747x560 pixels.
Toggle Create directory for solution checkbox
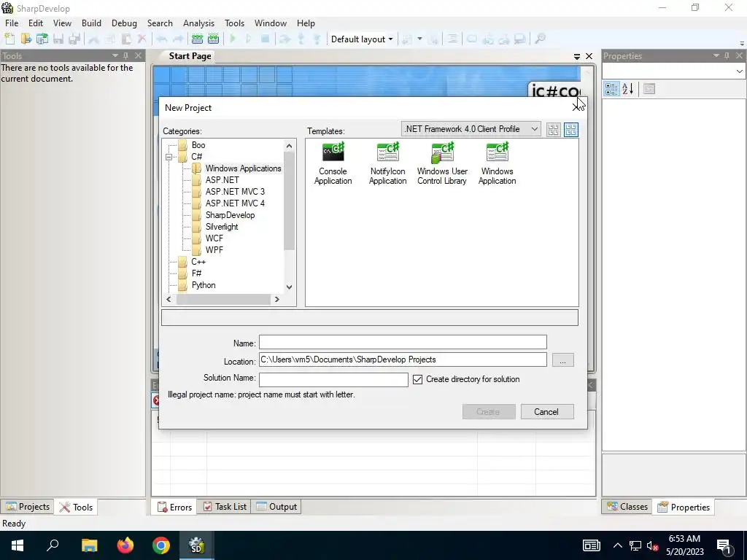[417, 379]
